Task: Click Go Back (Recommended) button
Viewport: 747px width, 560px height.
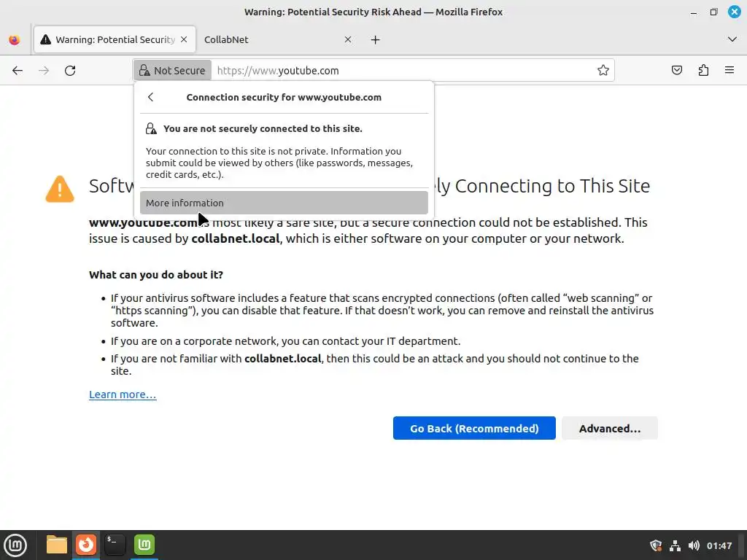Action: tap(474, 428)
